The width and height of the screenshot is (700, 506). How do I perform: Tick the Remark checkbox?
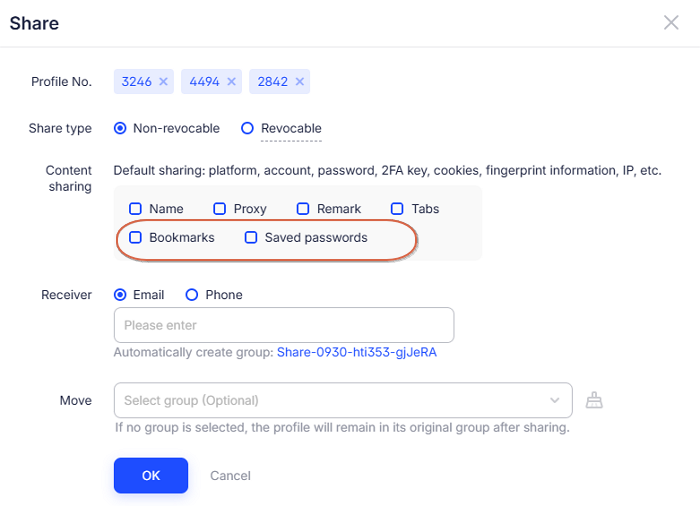tap(304, 209)
